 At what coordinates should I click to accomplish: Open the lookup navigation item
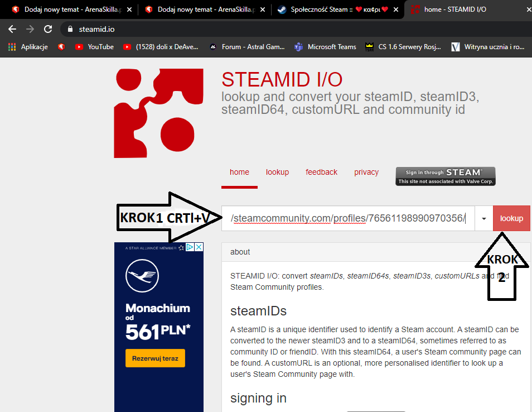(277, 172)
